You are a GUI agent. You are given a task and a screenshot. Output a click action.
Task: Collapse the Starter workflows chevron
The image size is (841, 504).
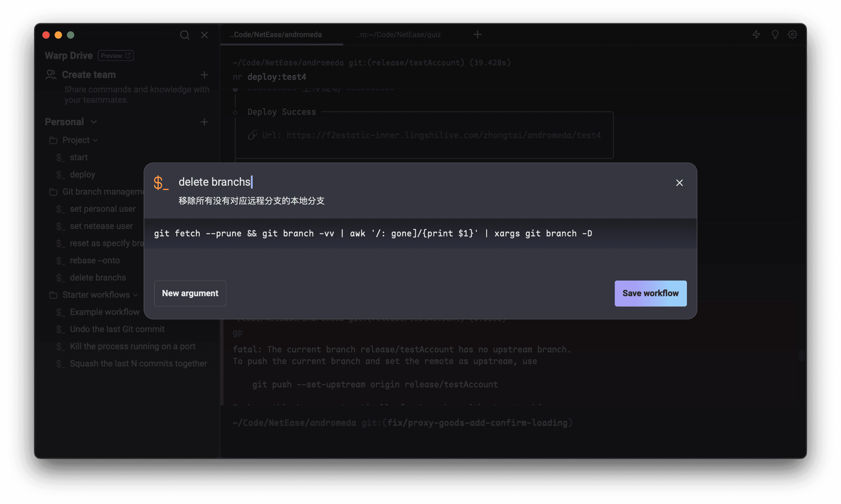(x=135, y=295)
